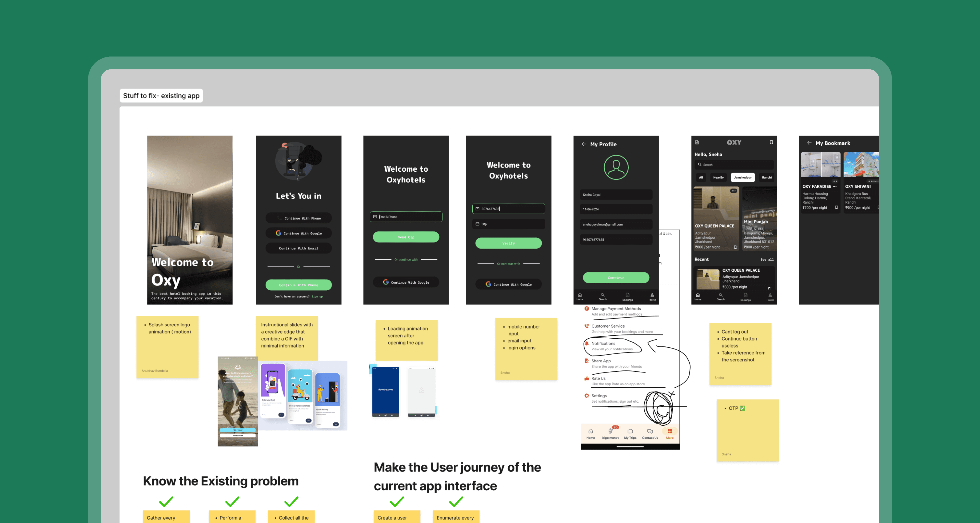Click green checkmark above Gather every note
The image size is (980, 523).
click(166, 501)
